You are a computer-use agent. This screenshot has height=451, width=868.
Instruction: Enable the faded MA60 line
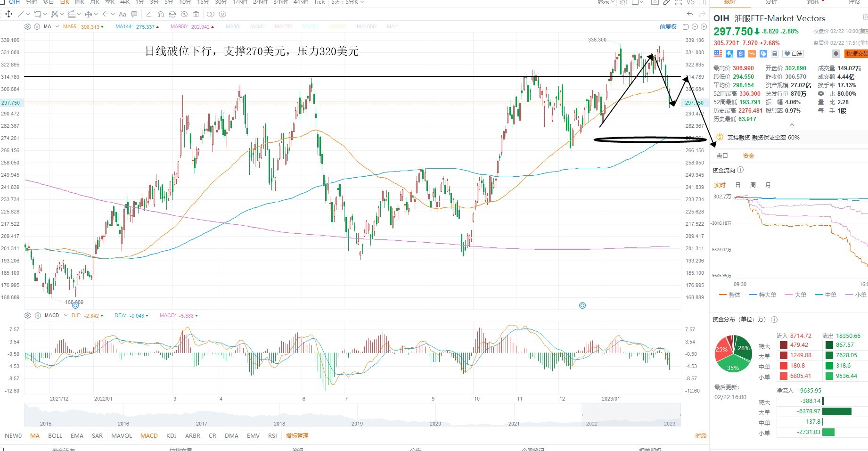pos(257,26)
